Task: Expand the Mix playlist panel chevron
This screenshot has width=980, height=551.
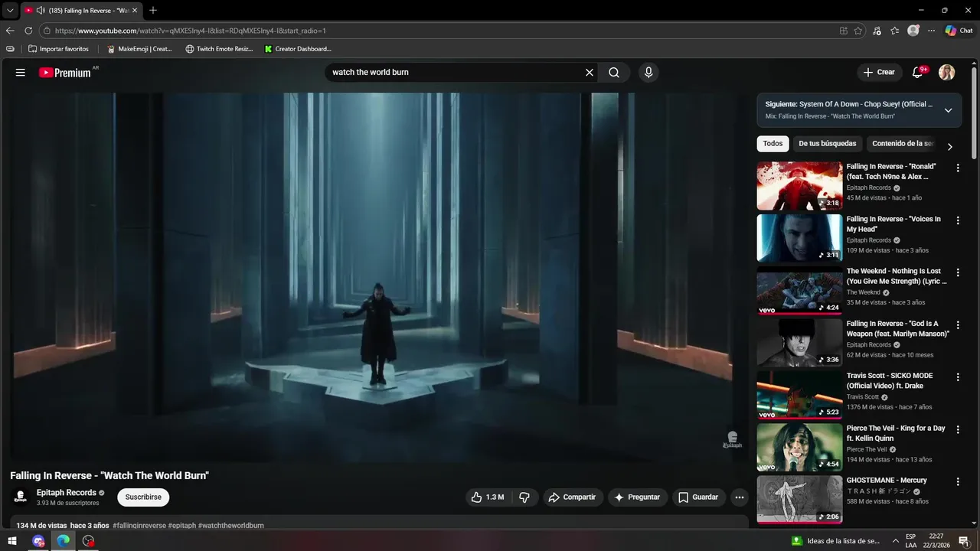Action: point(948,110)
